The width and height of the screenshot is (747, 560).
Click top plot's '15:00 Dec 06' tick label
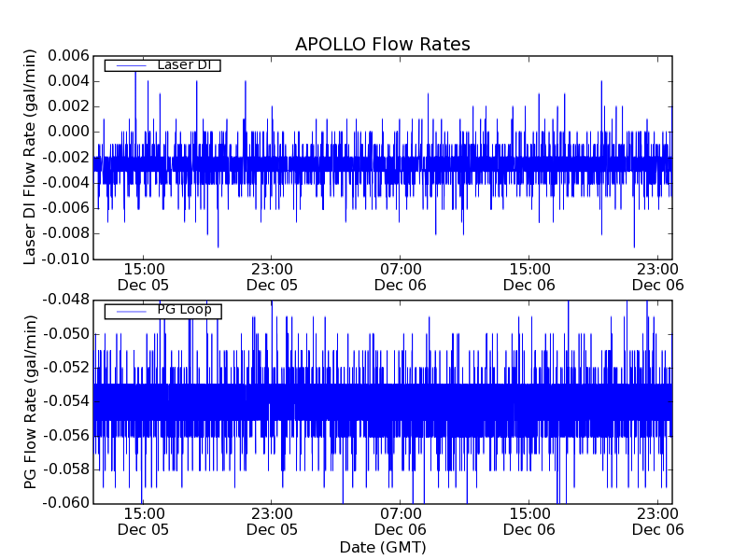529,277
